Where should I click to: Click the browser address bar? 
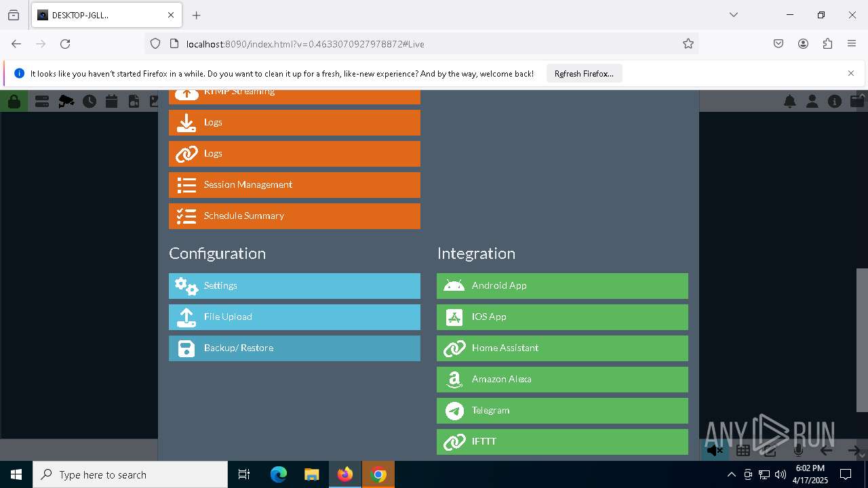click(420, 44)
